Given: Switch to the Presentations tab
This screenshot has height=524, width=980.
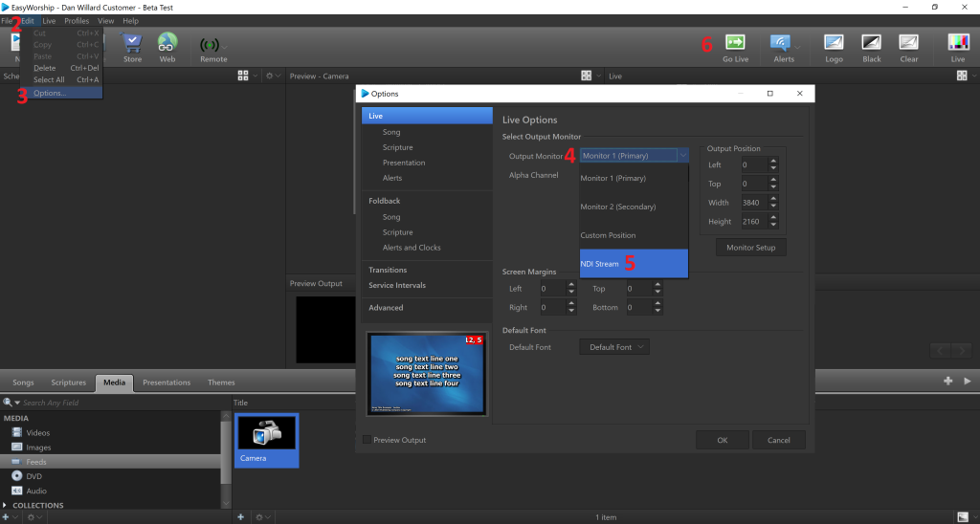Looking at the screenshot, I should (167, 382).
